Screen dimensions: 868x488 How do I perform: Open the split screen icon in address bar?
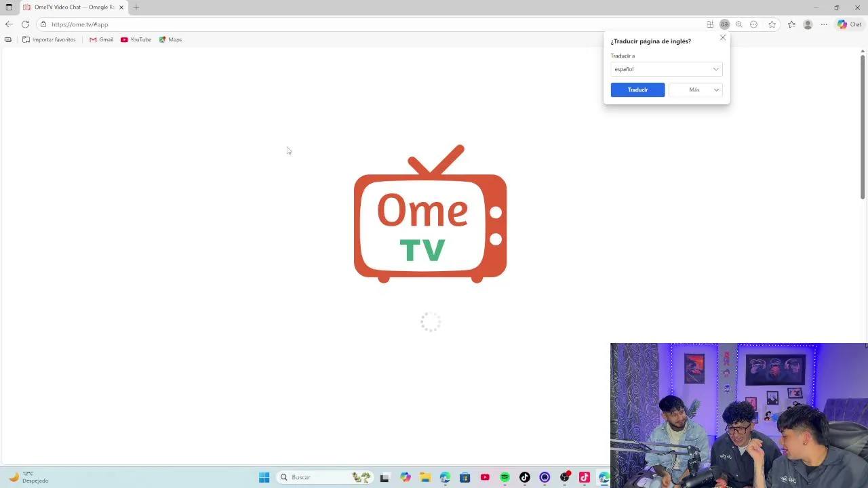(x=710, y=24)
